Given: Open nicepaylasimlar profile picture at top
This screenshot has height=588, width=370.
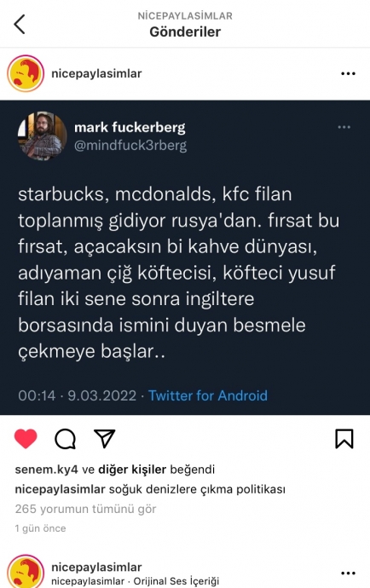Looking at the screenshot, I should (26, 73).
